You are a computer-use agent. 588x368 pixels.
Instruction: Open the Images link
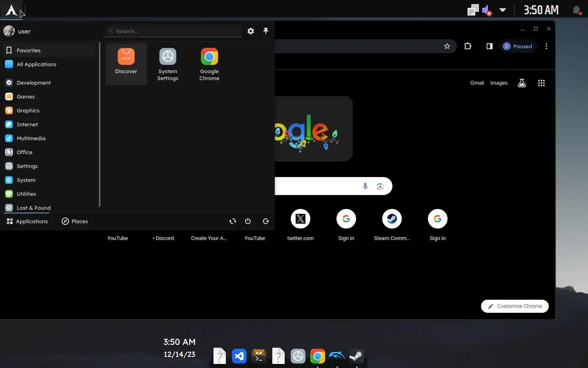[499, 83]
